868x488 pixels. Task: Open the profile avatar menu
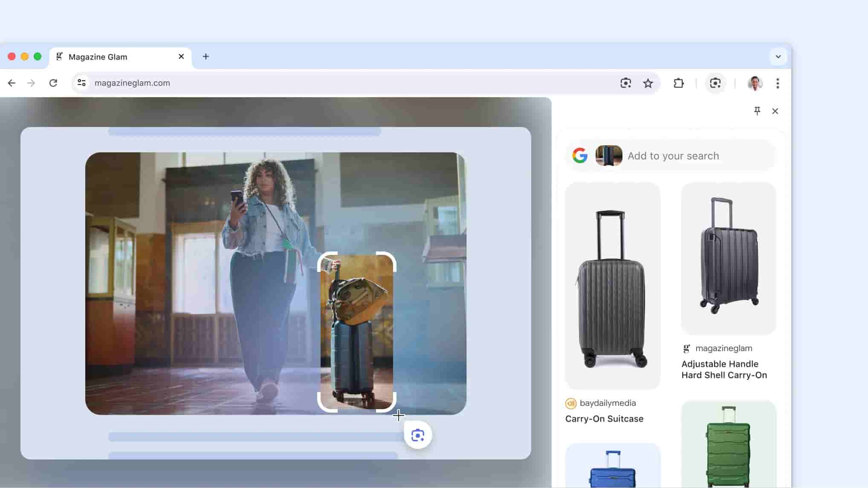(755, 83)
